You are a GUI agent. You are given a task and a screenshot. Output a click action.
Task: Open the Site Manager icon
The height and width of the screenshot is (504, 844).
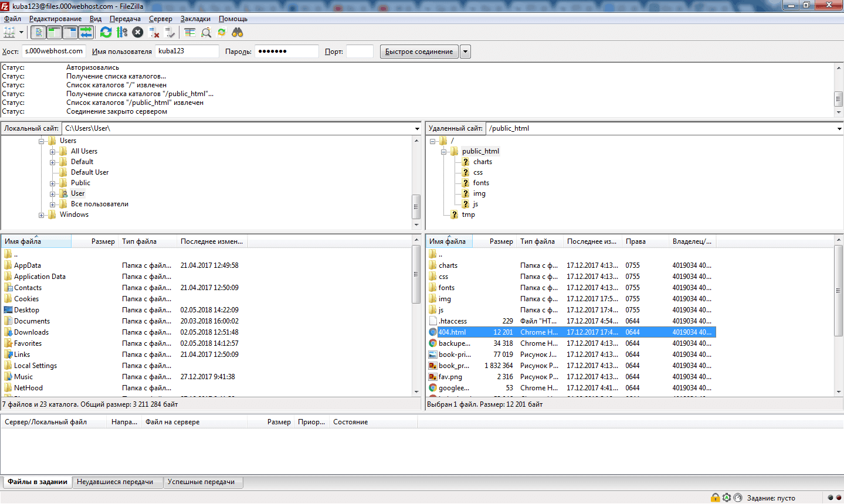tap(9, 32)
